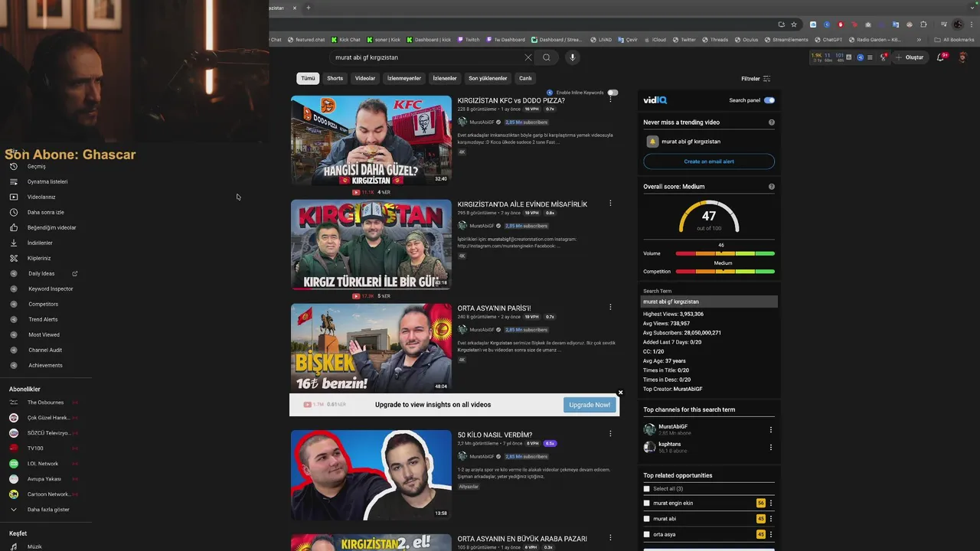The height and width of the screenshot is (551, 980).
Task: Open more options for MuratAbiGF top channel
Action: coord(771,430)
